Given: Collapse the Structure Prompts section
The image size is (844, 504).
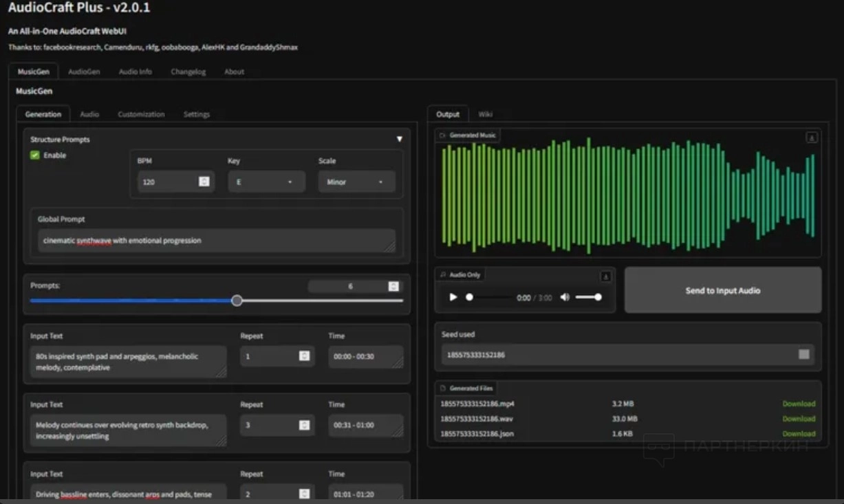Looking at the screenshot, I should coord(399,140).
